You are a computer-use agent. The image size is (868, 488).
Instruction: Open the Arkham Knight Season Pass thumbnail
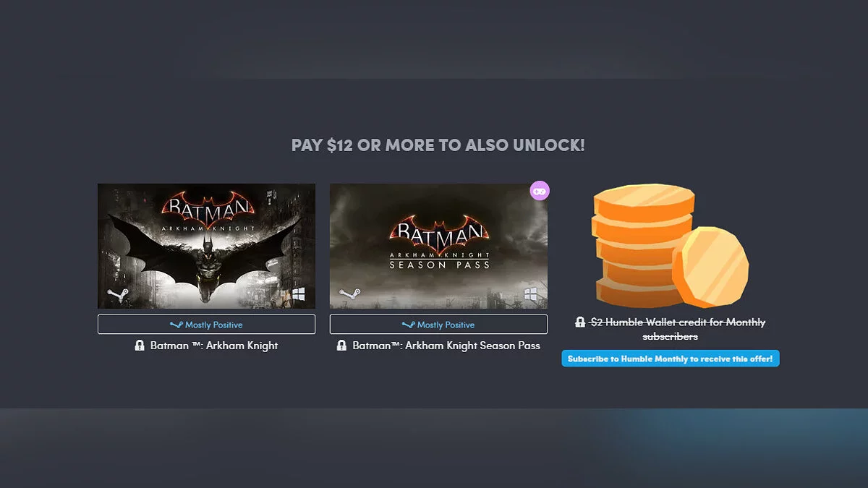point(438,246)
